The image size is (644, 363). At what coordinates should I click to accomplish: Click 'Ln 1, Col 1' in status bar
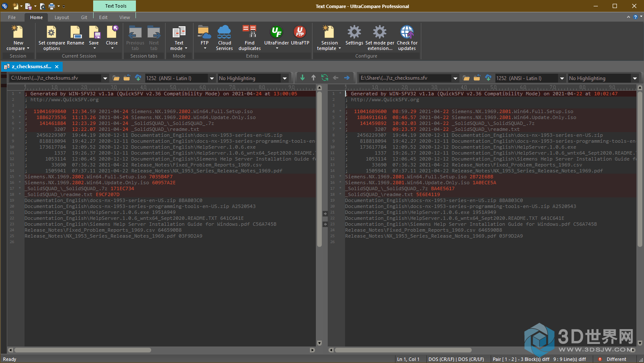[x=408, y=359]
